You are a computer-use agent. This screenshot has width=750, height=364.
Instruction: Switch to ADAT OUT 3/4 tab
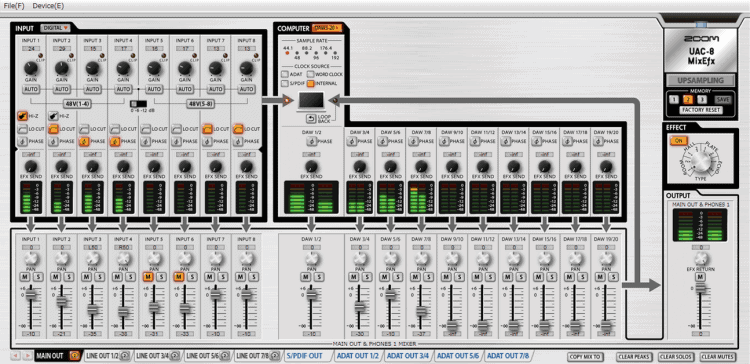click(x=408, y=356)
